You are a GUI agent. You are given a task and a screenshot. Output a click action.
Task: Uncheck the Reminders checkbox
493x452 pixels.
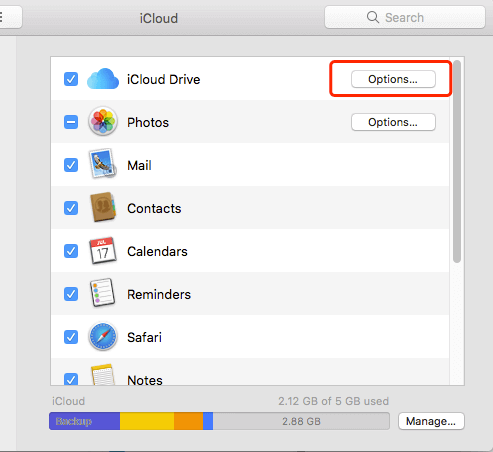[x=71, y=294]
